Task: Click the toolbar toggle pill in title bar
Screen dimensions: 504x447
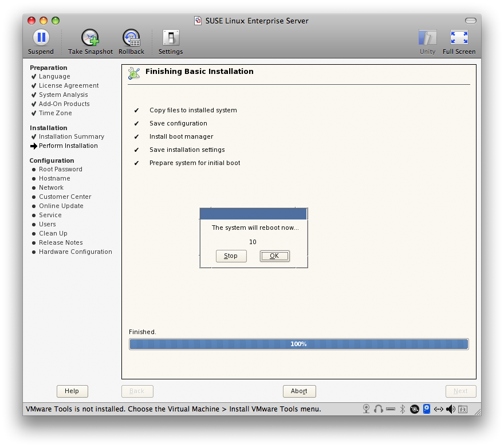Action: point(470,21)
